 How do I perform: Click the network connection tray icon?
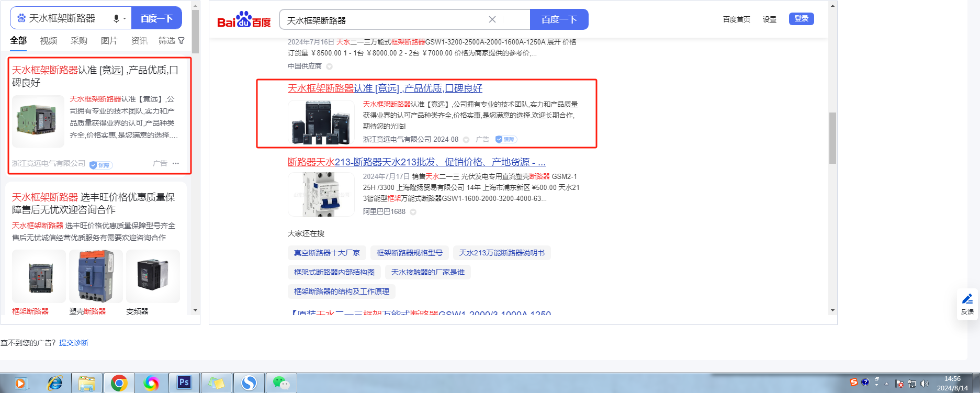(912, 384)
